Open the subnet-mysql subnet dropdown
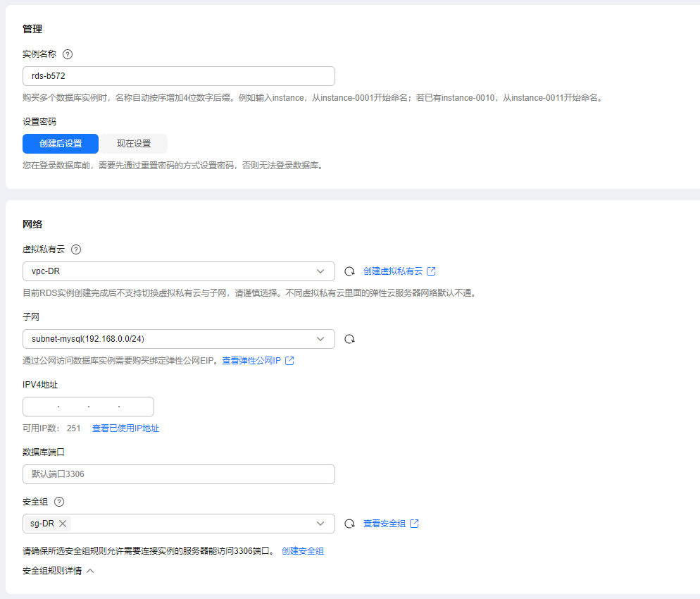The image size is (700, 599). 179,339
